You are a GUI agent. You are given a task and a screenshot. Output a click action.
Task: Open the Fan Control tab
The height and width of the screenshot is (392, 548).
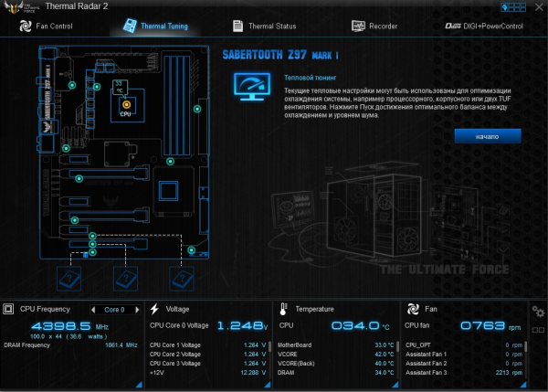click(46, 26)
